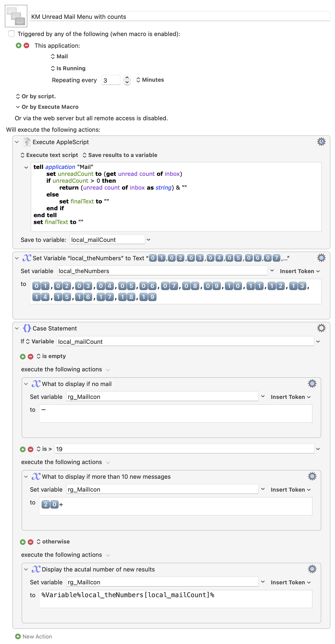The image size is (335, 644).
Task: Open variable list next to local_mailCount save field
Action: point(148,240)
